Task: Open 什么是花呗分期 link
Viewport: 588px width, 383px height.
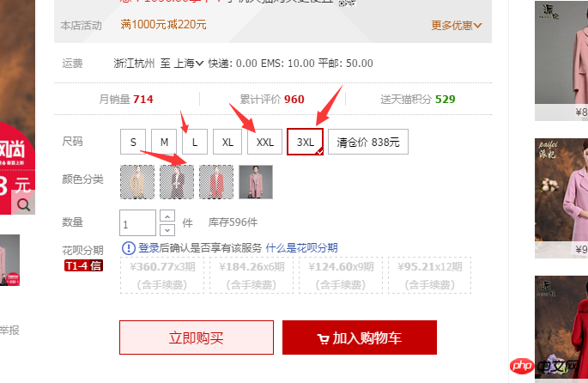Action: (x=301, y=248)
